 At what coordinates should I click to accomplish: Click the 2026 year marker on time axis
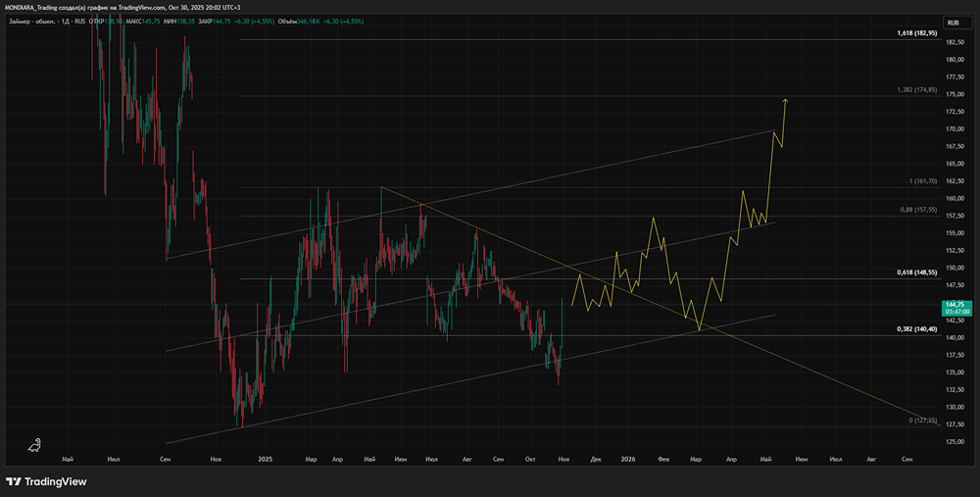[x=627, y=459]
